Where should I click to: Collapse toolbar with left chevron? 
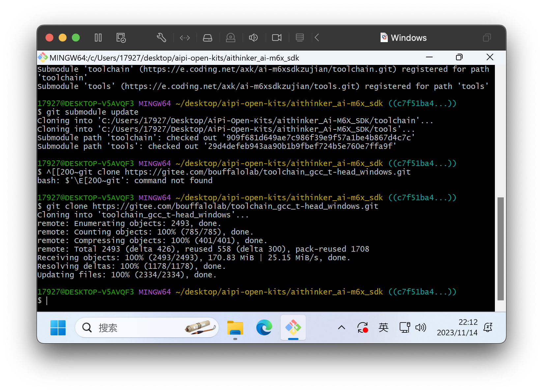(x=317, y=38)
